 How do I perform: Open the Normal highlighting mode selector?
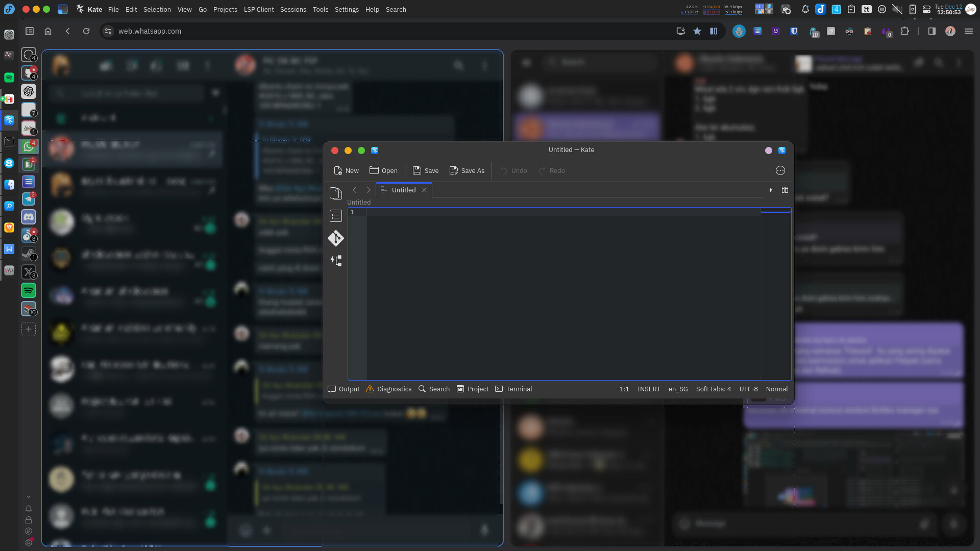click(x=776, y=389)
